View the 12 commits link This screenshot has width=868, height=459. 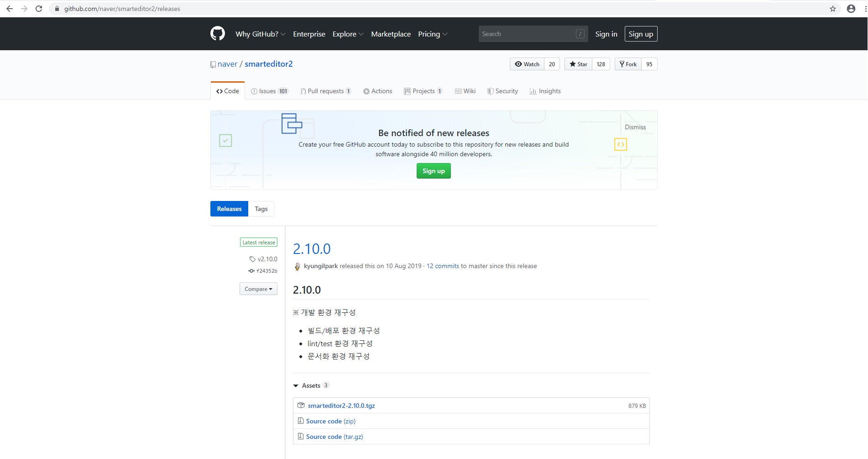pyautogui.click(x=443, y=266)
